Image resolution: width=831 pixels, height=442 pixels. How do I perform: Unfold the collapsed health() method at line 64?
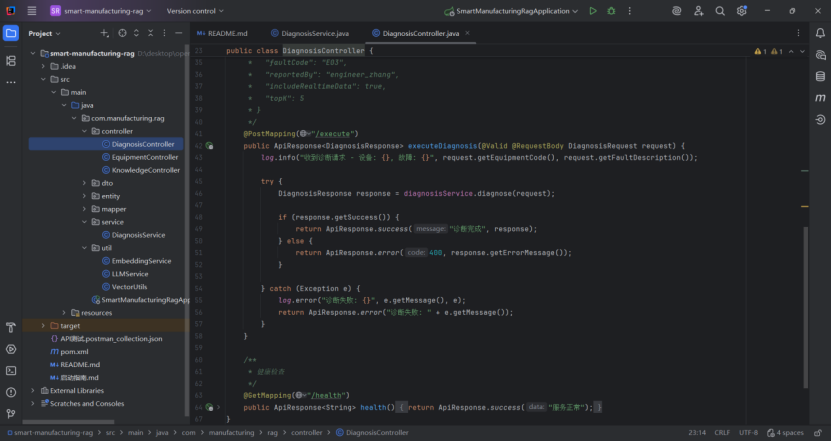click(218, 407)
